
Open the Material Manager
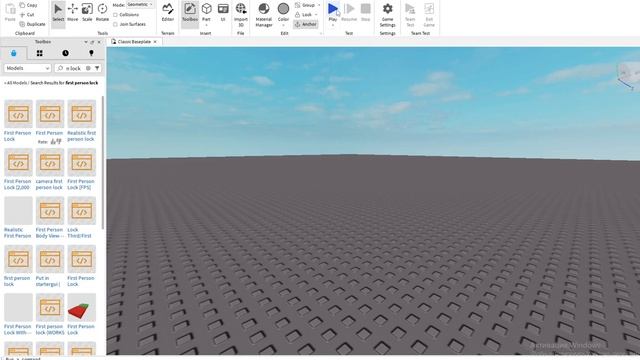pos(264,14)
